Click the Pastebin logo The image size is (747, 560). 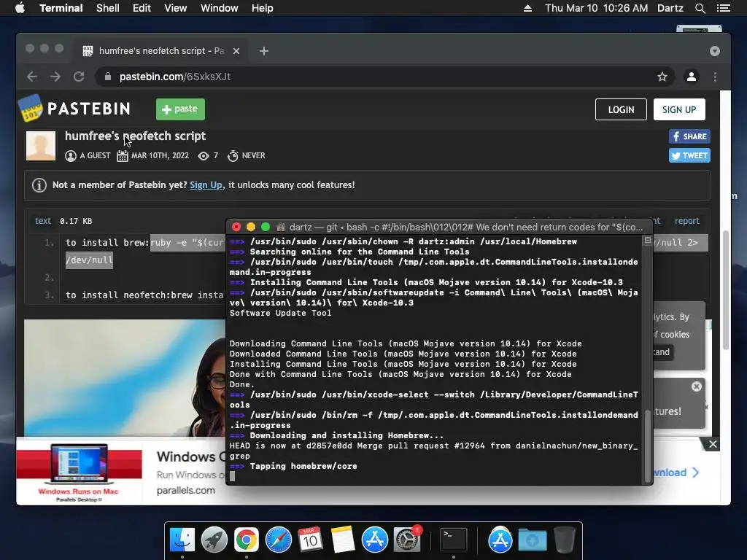point(74,109)
